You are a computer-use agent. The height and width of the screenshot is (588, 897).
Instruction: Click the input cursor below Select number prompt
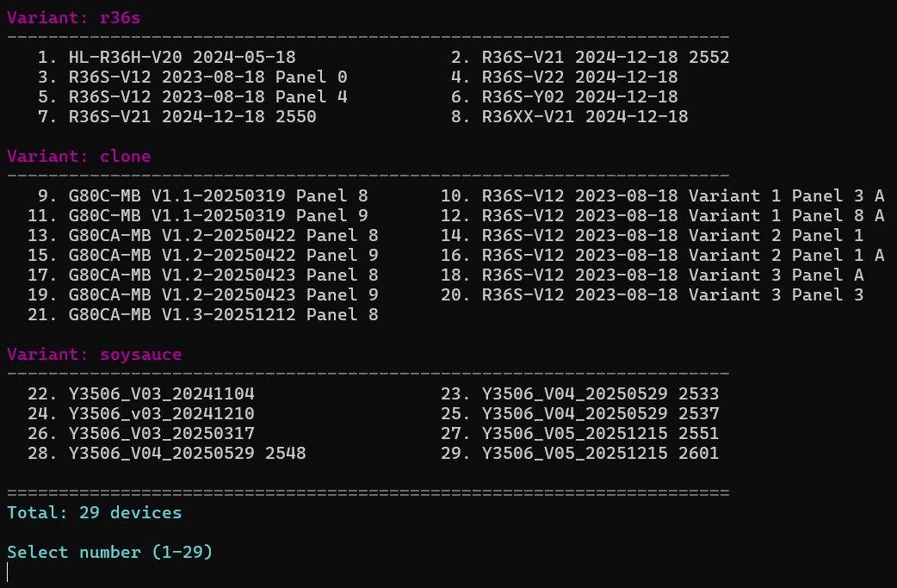pos(8,572)
